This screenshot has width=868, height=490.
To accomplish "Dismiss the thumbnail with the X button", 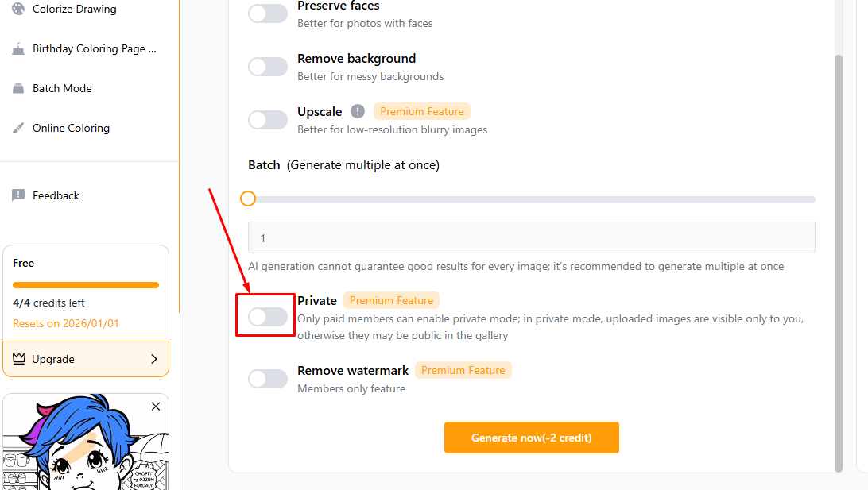I will point(155,406).
